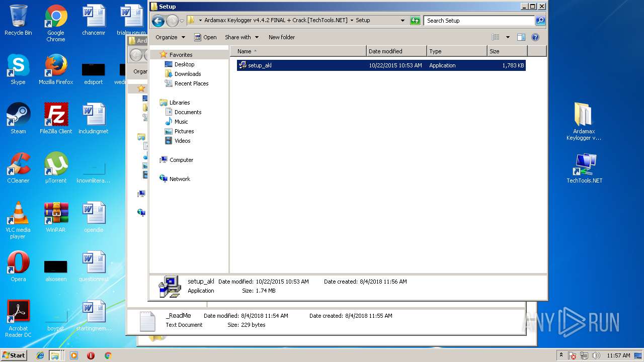Select Libraries in the navigation pane
The height and width of the screenshot is (362, 644).
tap(179, 103)
